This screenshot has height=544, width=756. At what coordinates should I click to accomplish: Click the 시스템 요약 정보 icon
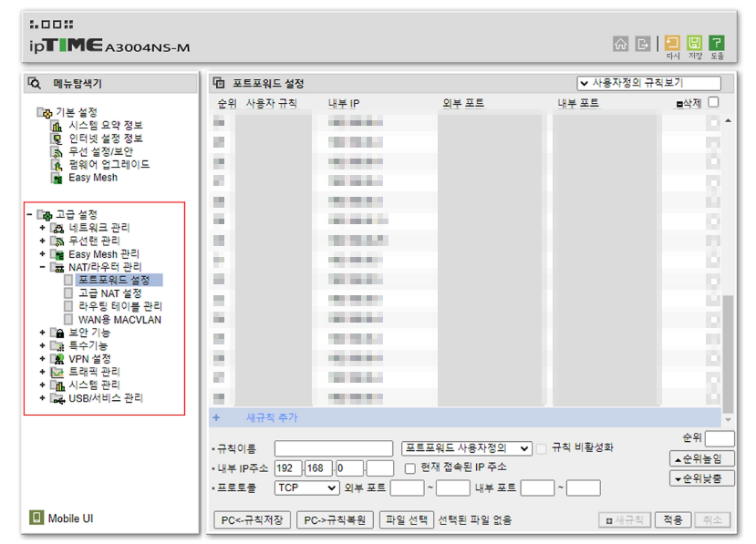57,126
